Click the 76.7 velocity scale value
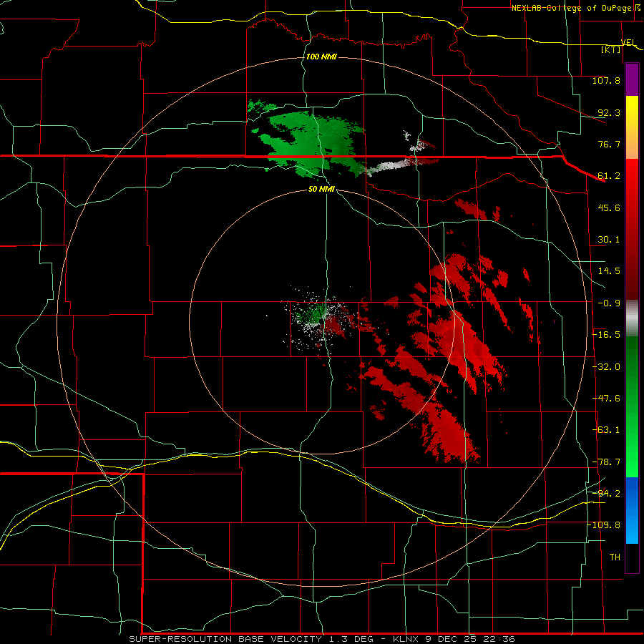 (x=609, y=144)
